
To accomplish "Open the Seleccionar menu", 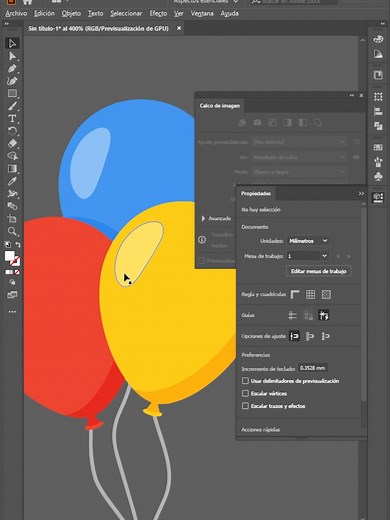I will 126,14.
